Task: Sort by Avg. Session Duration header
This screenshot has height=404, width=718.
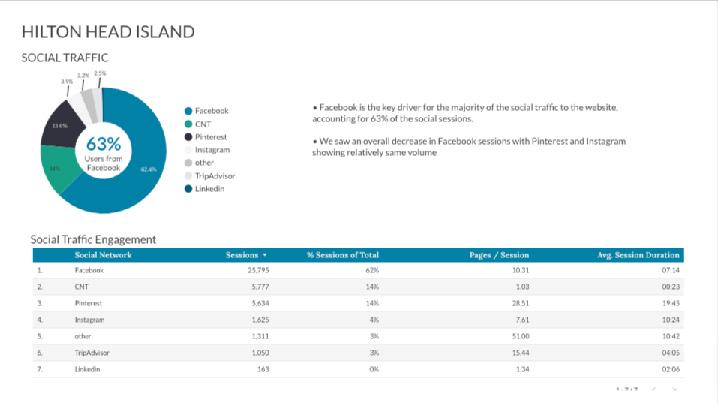Action: coord(638,255)
